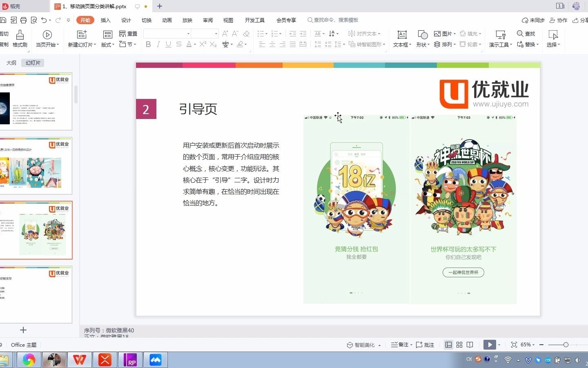Open the font name dropdown
Image resolution: width=588 pixels, height=368 pixels.
[x=188, y=34]
